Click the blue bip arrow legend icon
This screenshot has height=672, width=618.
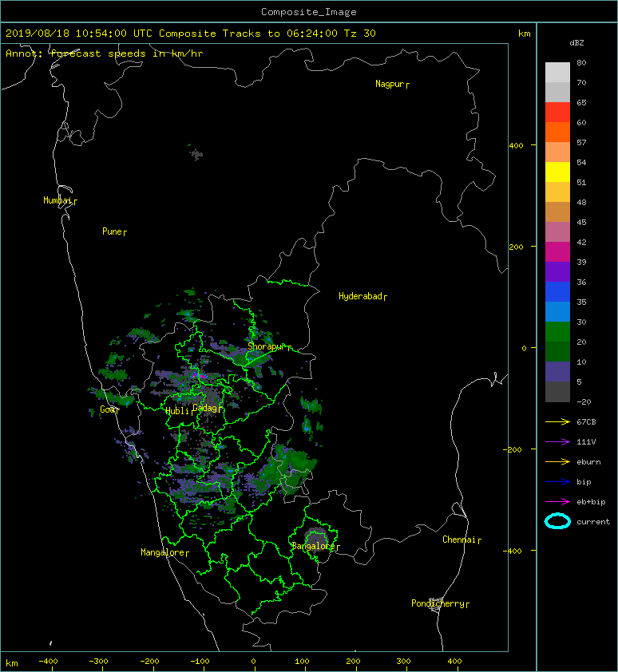click(557, 482)
